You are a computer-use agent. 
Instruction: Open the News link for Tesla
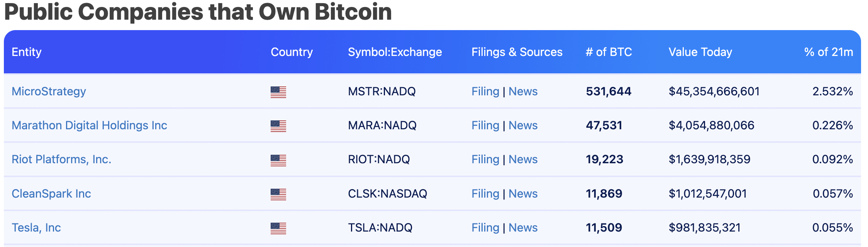click(x=523, y=228)
